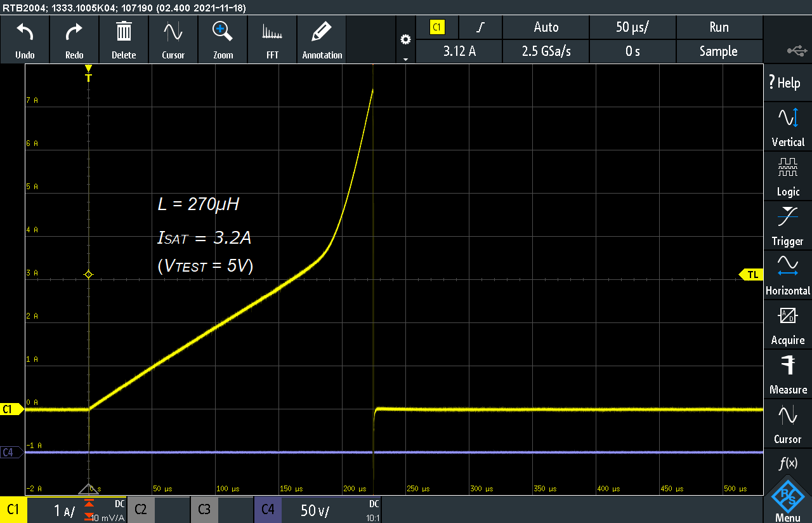
Task: Open the Auto trigger mode selector
Action: click(546, 27)
